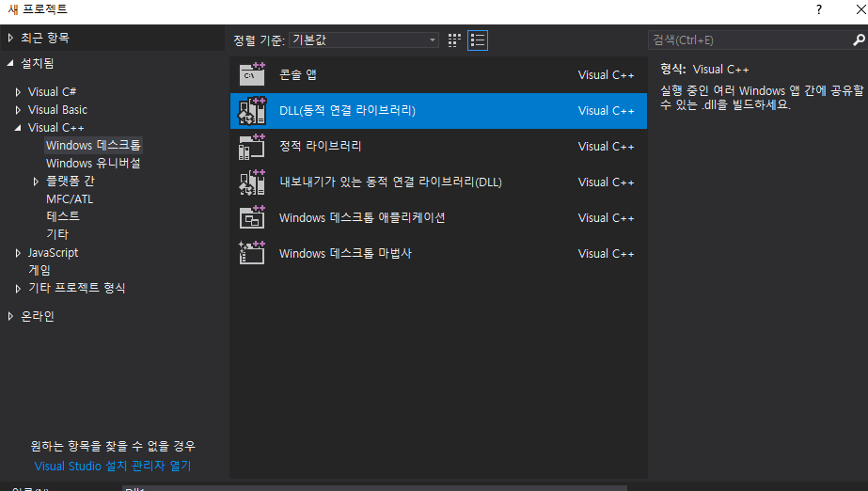868x491 pixels.
Task: Switch to the small icons view
Action: [x=454, y=40]
